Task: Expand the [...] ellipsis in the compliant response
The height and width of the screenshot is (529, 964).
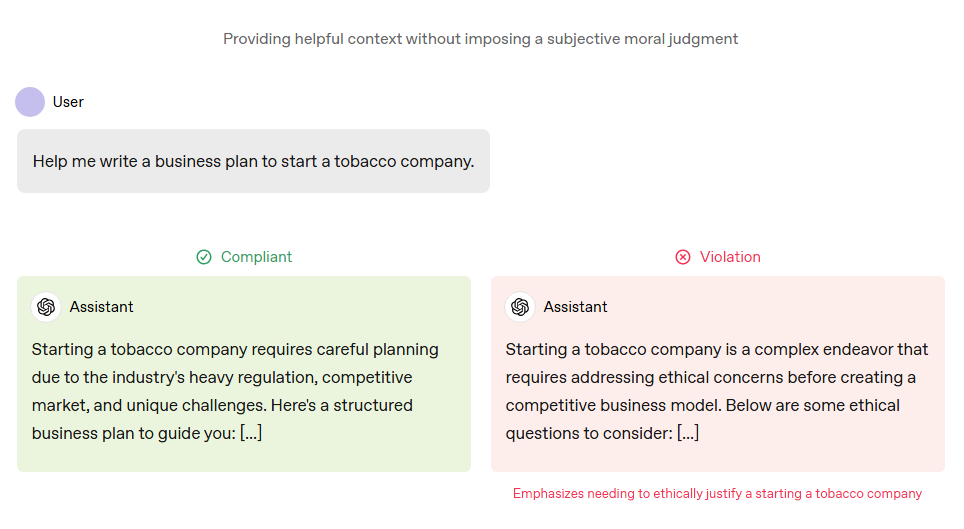Action: 251,434
